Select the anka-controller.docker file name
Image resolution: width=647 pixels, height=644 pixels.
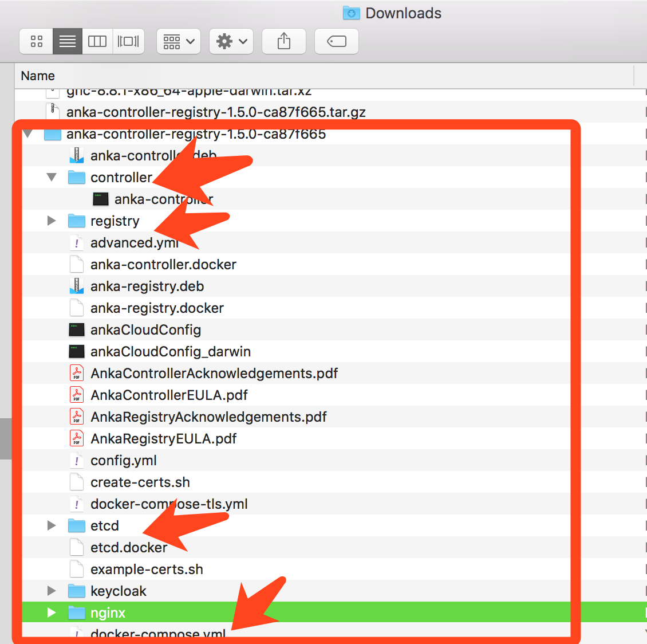[163, 264]
